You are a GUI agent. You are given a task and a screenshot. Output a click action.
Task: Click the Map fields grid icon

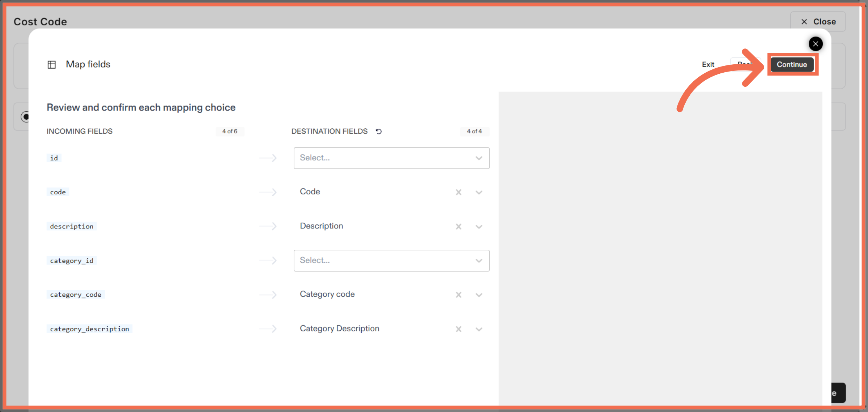52,64
